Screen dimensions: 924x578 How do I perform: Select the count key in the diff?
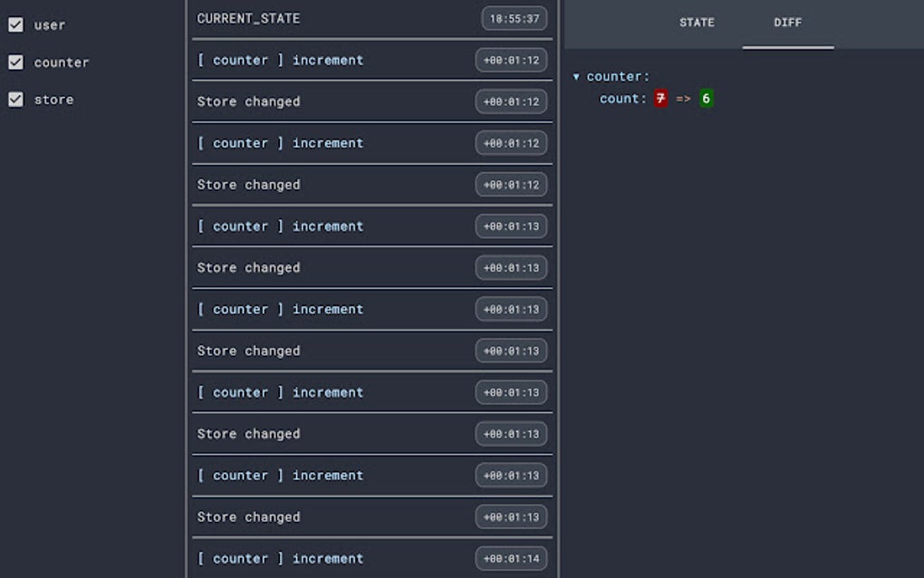coord(623,99)
